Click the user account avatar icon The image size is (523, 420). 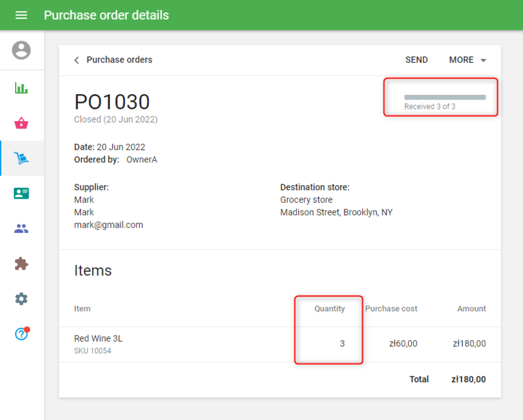22,50
